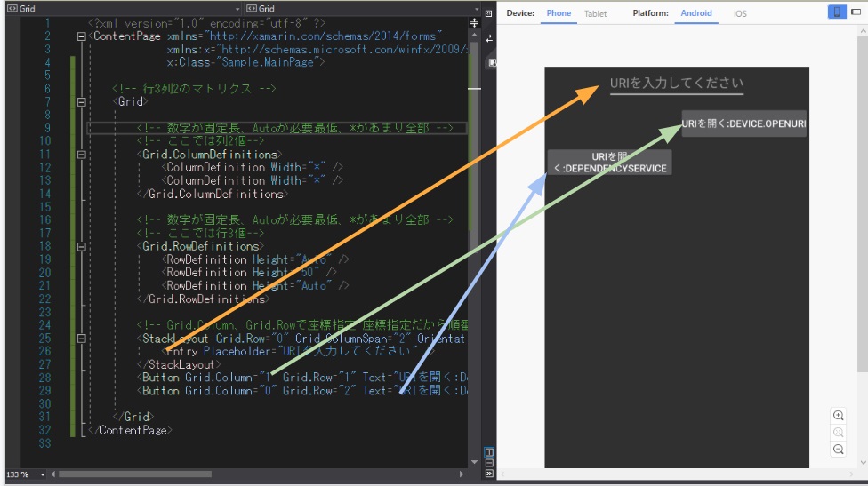The width and height of the screenshot is (868, 486).
Task: Click x:Class="Sample.MainPage" on line 4
Action: [245, 62]
